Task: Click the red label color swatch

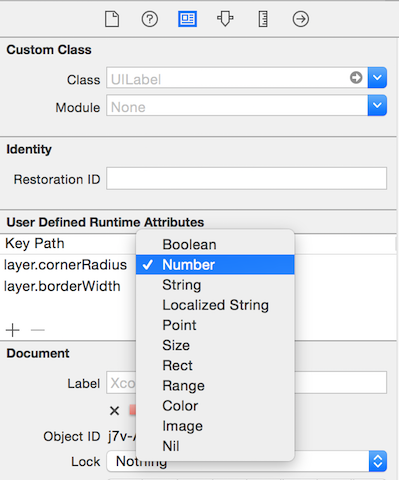Action: [x=133, y=410]
